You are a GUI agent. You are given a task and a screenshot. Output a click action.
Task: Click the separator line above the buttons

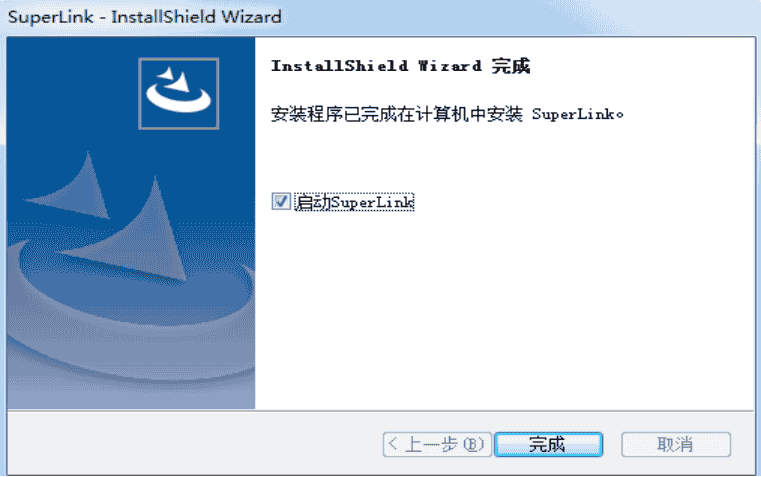tap(380, 411)
